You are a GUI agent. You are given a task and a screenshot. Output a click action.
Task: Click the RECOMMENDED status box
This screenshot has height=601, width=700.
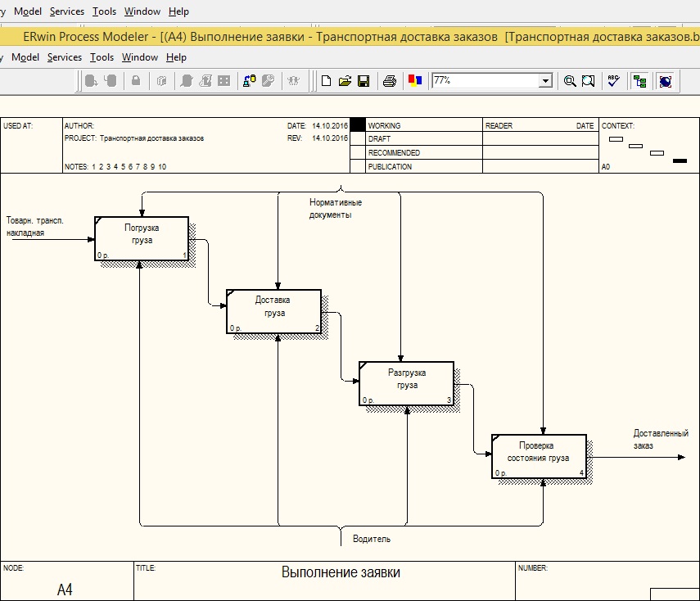[x=358, y=152]
